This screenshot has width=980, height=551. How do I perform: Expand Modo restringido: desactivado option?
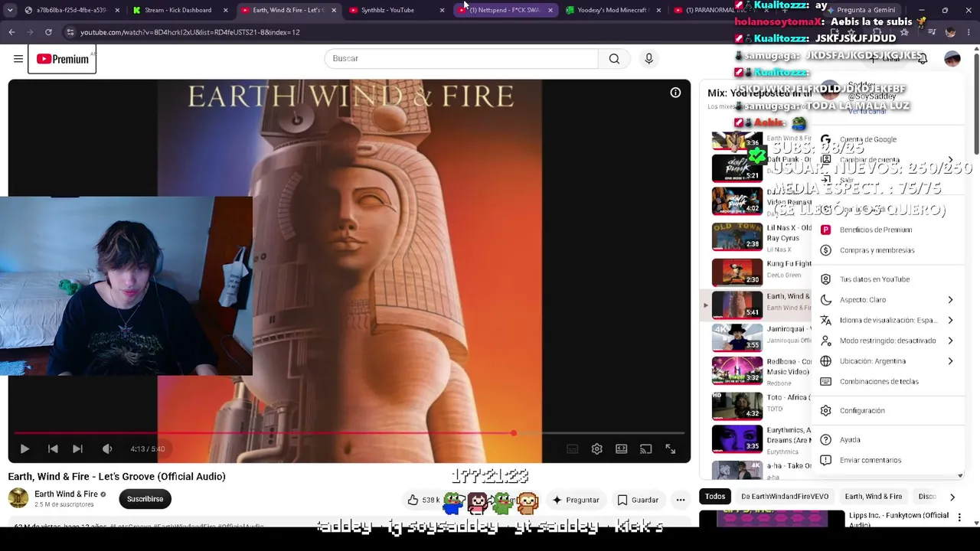(887, 341)
